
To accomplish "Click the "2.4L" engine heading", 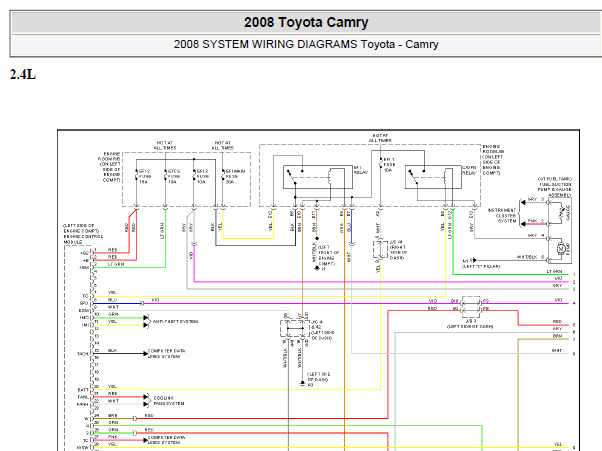I will coord(23,74).
